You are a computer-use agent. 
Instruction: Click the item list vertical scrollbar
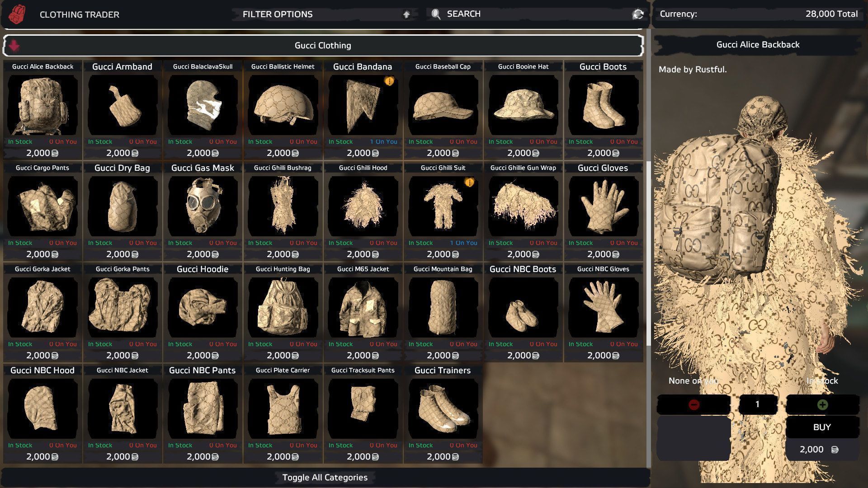pos(649,253)
